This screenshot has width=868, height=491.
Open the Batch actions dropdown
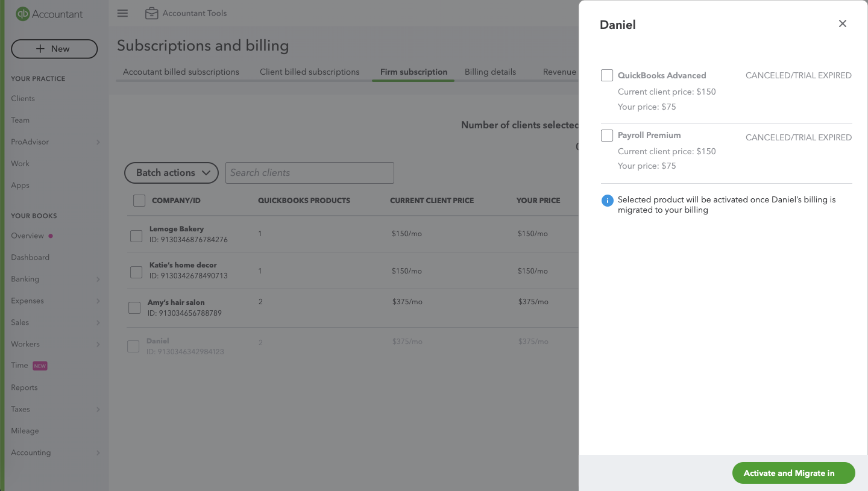tap(171, 173)
